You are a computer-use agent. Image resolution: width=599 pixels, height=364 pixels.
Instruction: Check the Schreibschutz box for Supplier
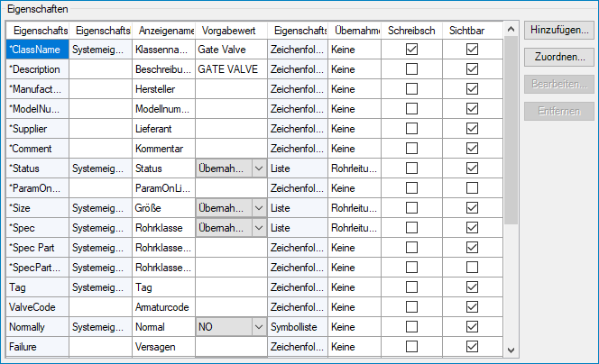(411, 129)
